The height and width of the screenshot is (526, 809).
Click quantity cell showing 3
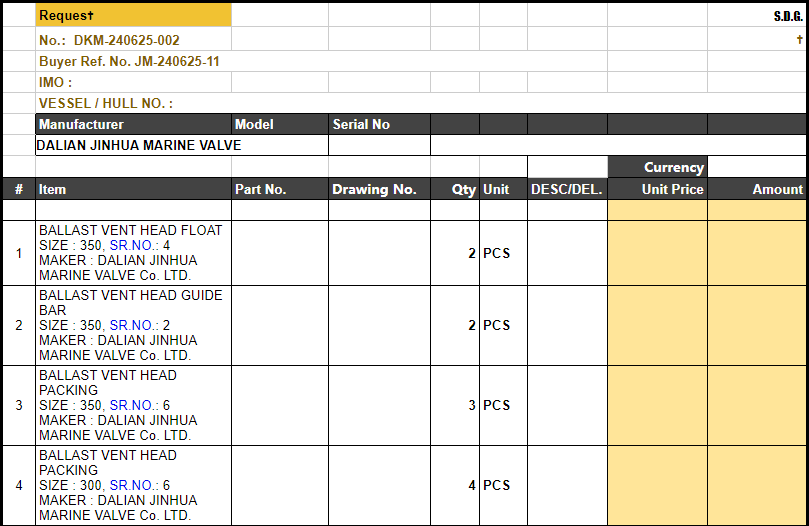click(x=455, y=405)
